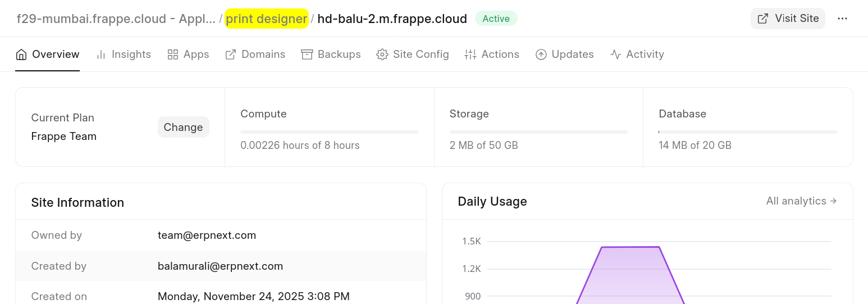Click the Apps grid icon
868x304 pixels.
173,55
